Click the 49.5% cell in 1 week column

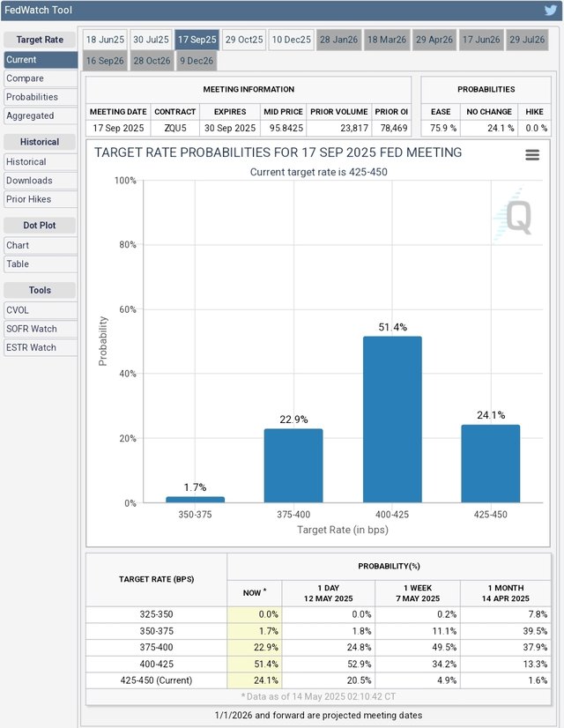418,647
